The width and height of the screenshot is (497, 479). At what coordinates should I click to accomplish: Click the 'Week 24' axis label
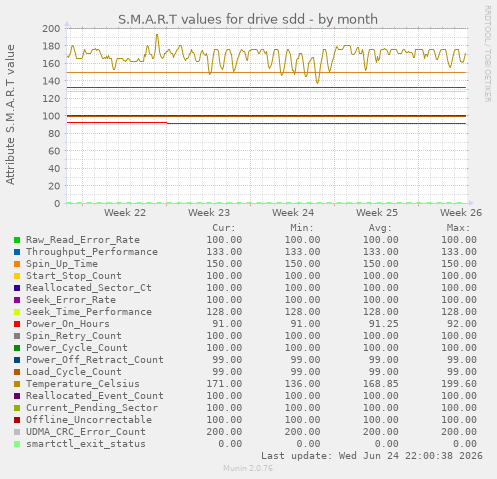tap(293, 213)
